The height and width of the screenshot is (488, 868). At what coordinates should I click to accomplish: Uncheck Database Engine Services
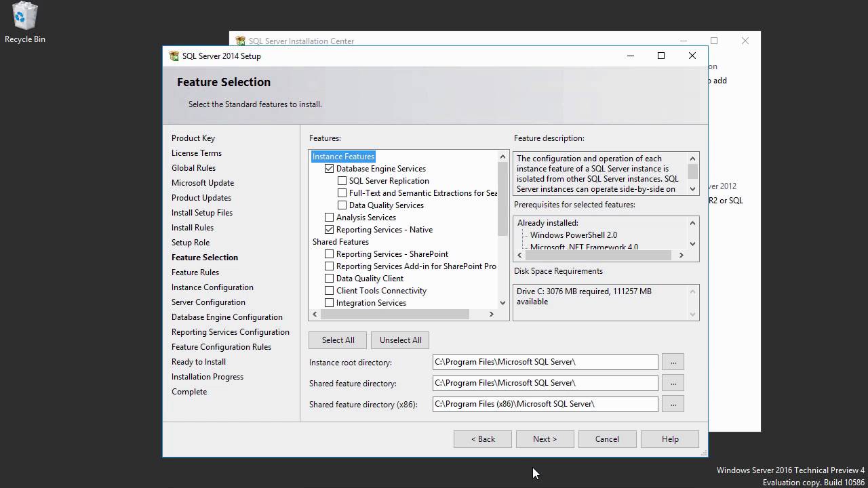[330, 169]
